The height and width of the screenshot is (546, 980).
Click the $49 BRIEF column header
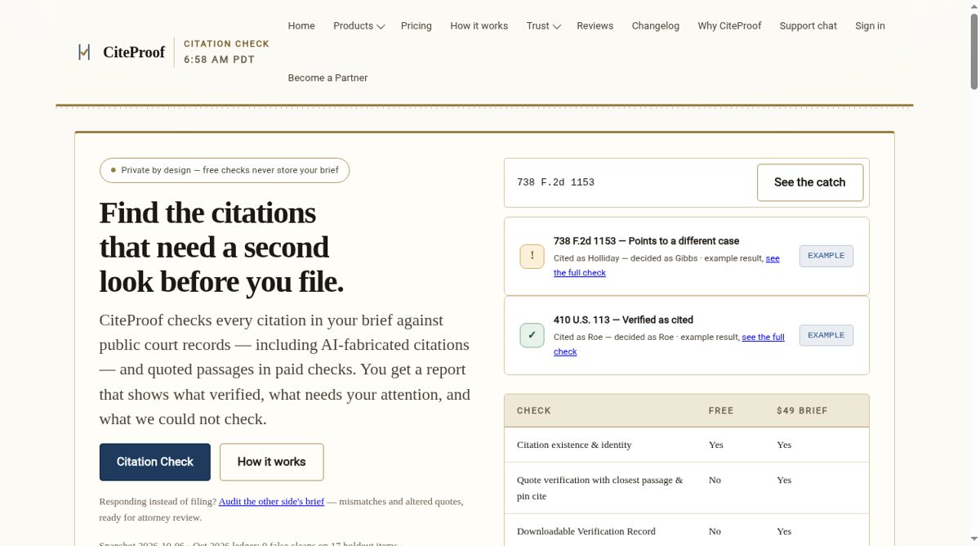(x=802, y=410)
